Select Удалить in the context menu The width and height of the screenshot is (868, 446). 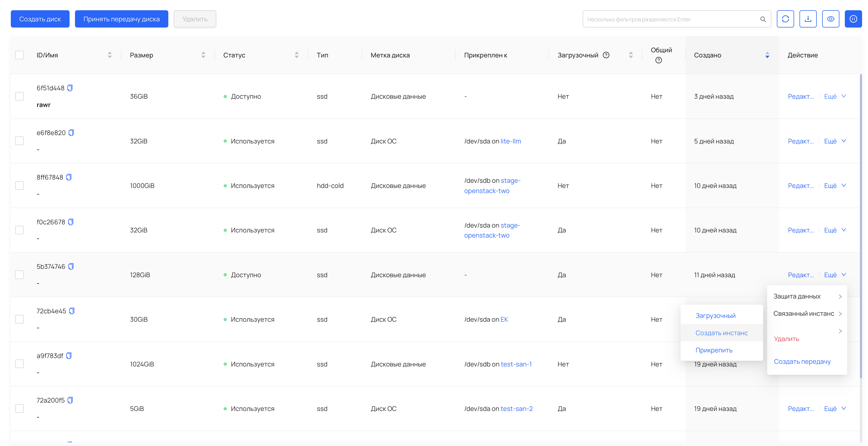coord(786,339)
